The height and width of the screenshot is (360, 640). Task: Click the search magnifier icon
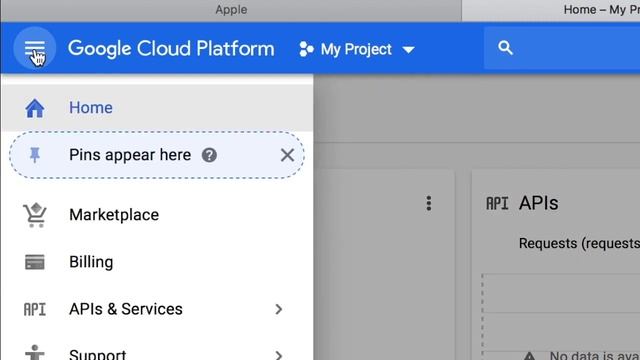click(505, 48)
